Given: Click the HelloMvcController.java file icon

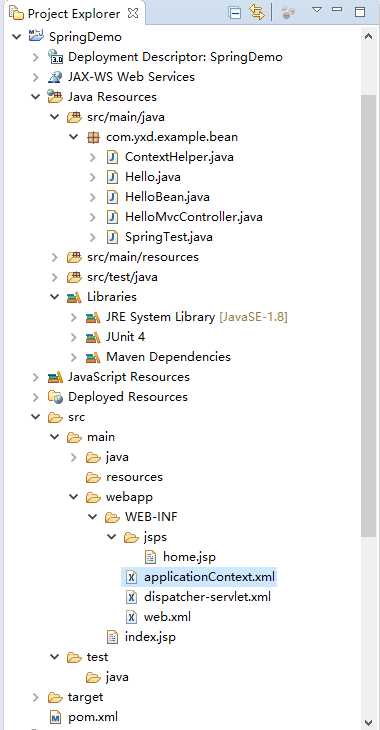Looking at the screenshot, I should click(x=112, y=217).
